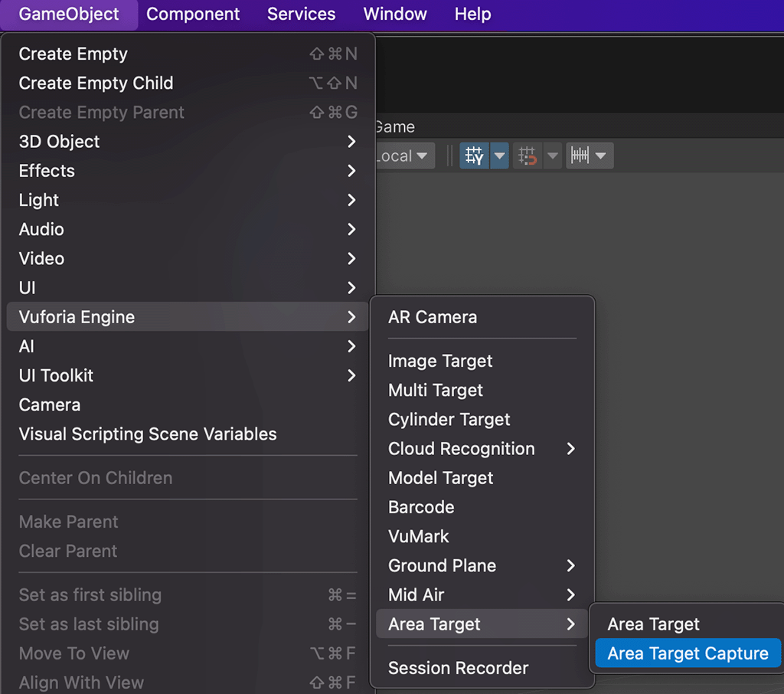784x694 pixels.
Task: Select Create Empty
Action: (188, 54)
